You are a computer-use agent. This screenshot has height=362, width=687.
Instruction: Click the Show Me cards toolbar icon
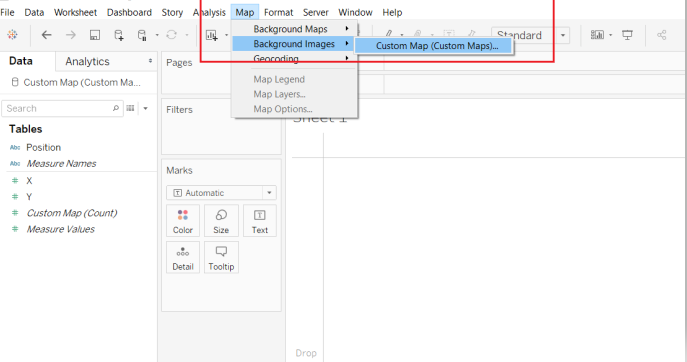click(597, 35)
